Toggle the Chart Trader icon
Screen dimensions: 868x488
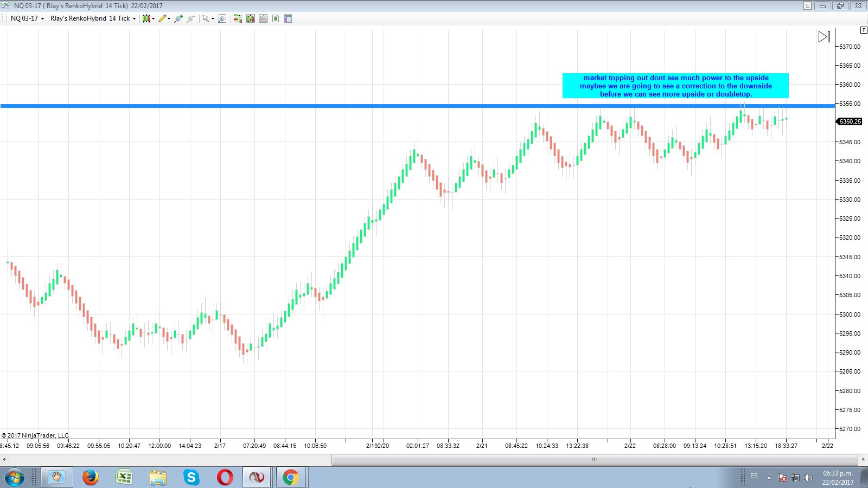(238, 18)
